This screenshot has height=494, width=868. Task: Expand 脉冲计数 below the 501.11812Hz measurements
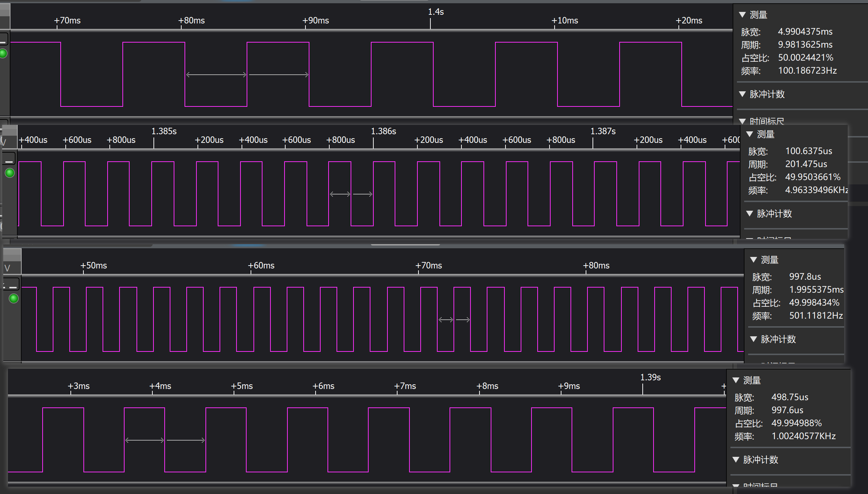click(754, 339)
